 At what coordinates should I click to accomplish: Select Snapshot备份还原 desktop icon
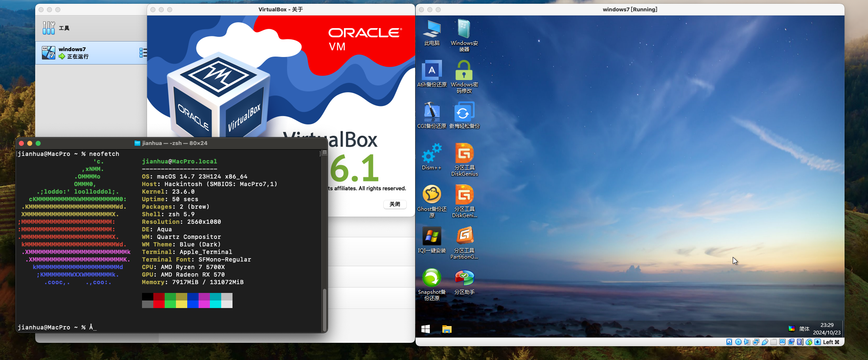click(432, 284)
